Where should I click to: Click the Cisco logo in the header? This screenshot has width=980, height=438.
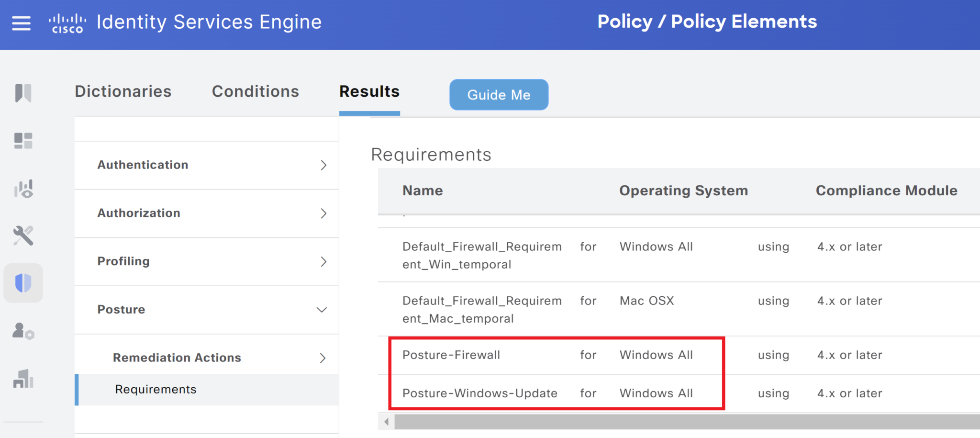[67, 23]
